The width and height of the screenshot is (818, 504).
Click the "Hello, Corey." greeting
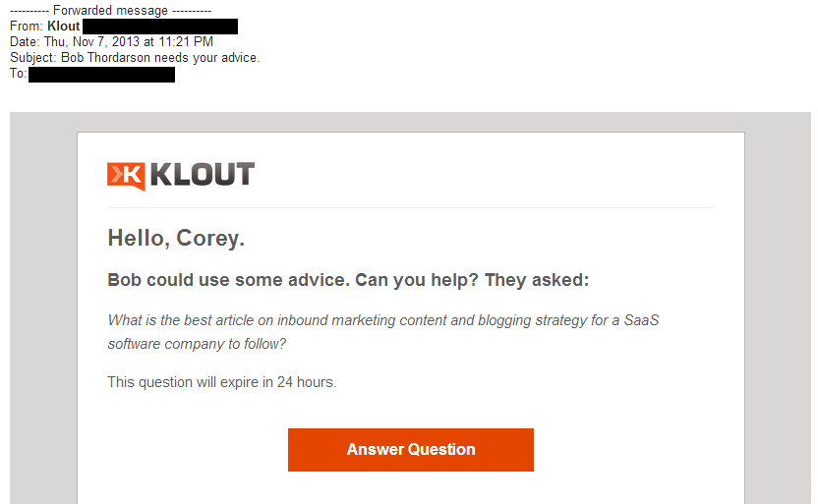point(176,238)
